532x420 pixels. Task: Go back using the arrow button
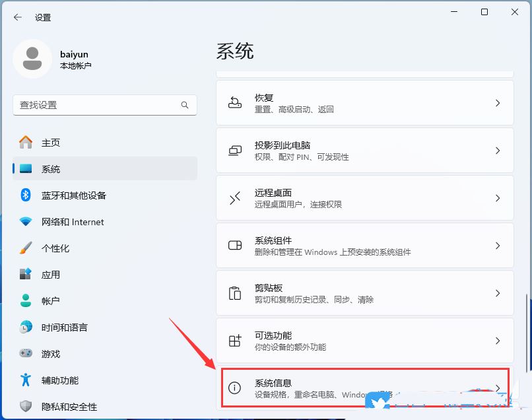click(17, 18)
